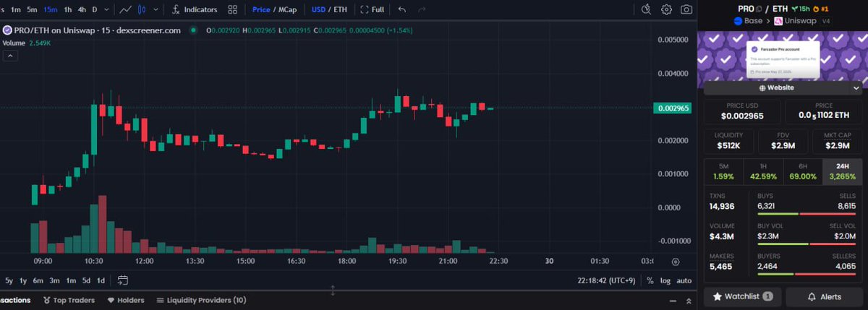Open the Top Traders tab
Viewport: 868px width, 310px height.
tap(70, 300)
